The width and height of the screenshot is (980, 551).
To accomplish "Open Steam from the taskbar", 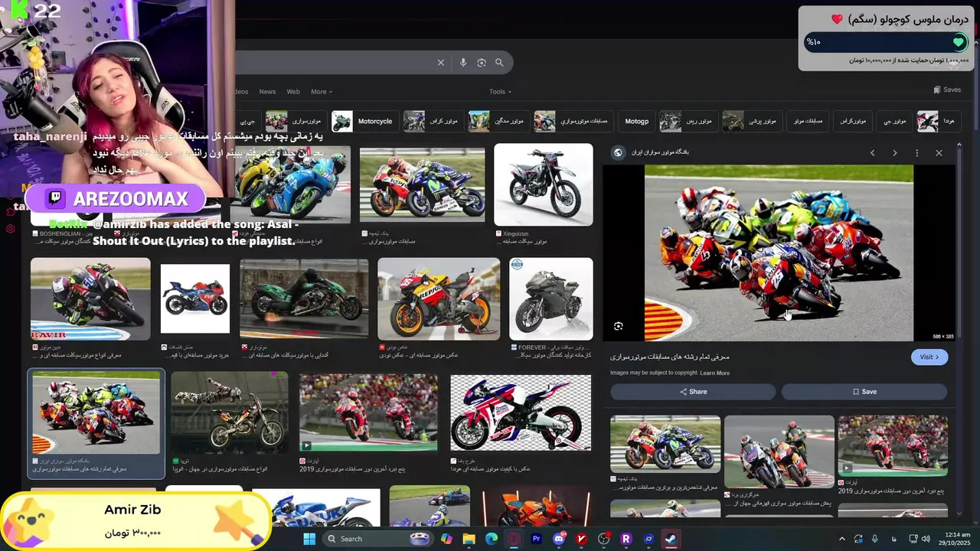I will pos(670,539).
